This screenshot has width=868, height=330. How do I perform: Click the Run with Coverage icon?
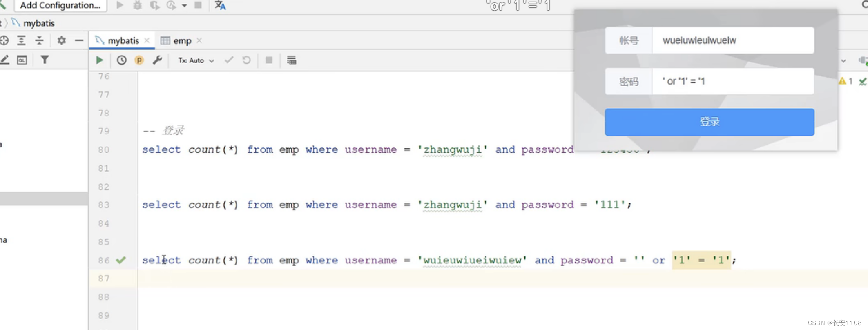pos(154,5)
